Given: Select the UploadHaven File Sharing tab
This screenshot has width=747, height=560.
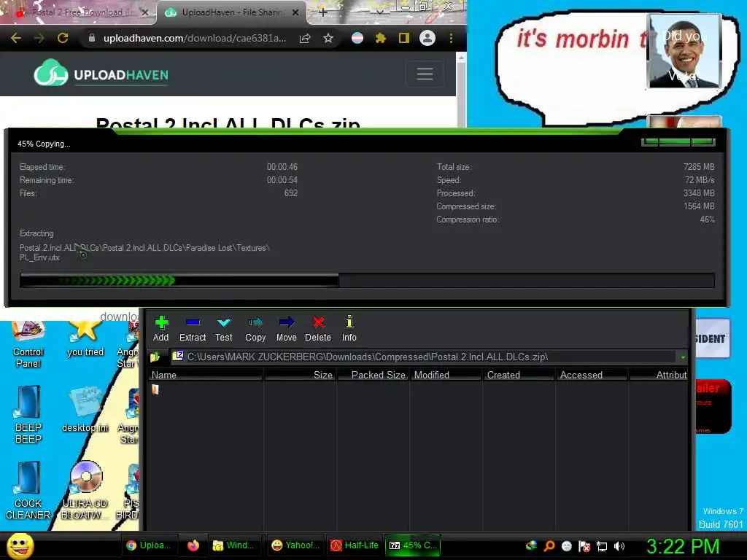Looking at the screenshot, I should coord(231,12).
